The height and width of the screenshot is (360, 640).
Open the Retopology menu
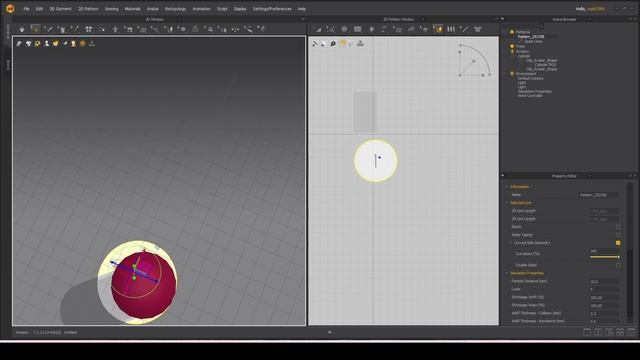[176, 9]
